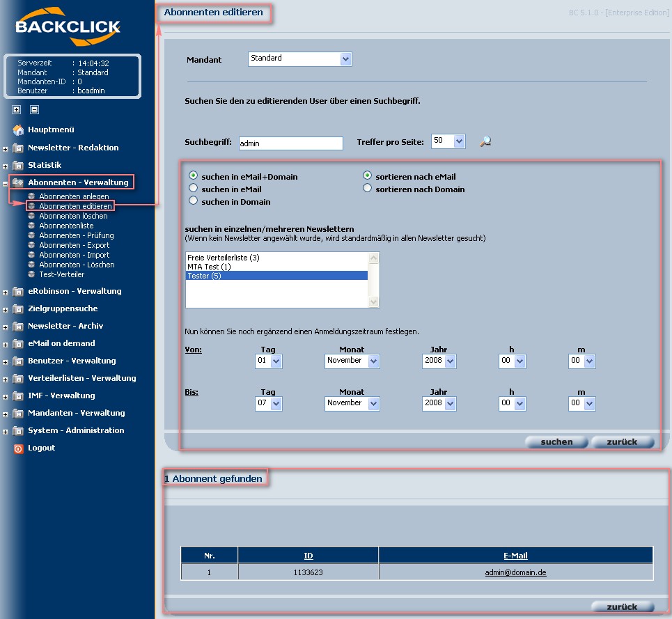The height and width of the screenshot is (619, 672).
Task: Click into the Suchbegriff text field
Action: (290, 143)
